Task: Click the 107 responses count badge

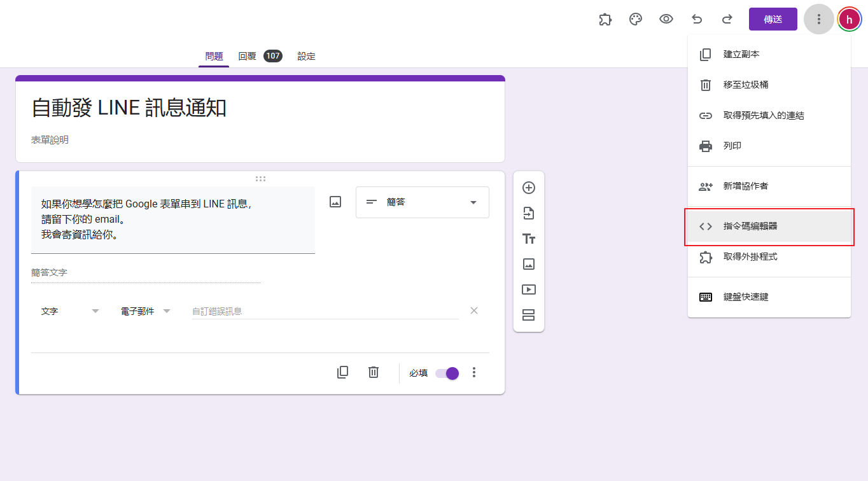Action: (273, 56)
